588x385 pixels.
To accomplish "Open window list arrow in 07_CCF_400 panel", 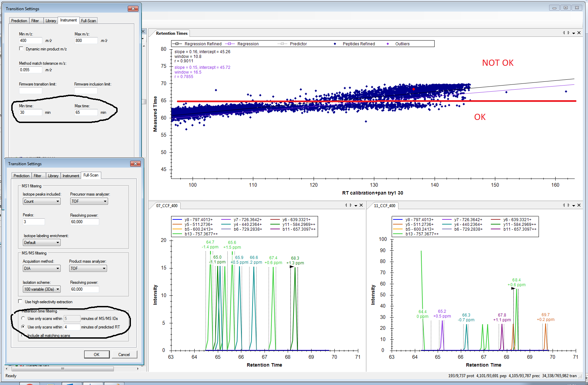I will click(x=356, y=205).
